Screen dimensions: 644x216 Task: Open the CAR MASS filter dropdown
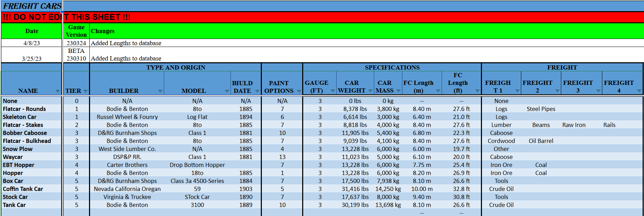pos(399,91)
